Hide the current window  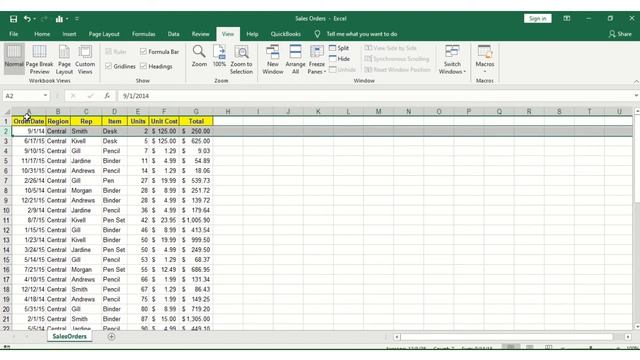[x=340, y=59]
